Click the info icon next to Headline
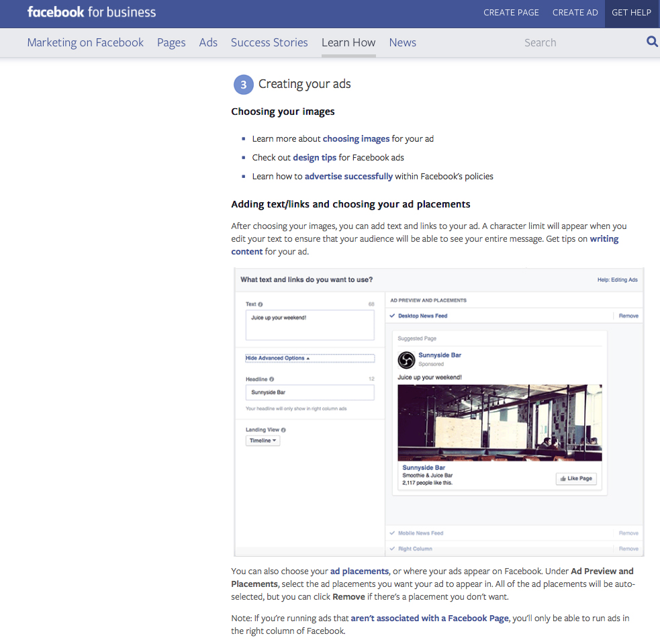The width and height of the screenshot is (660, 644). [x=272, y=379]
